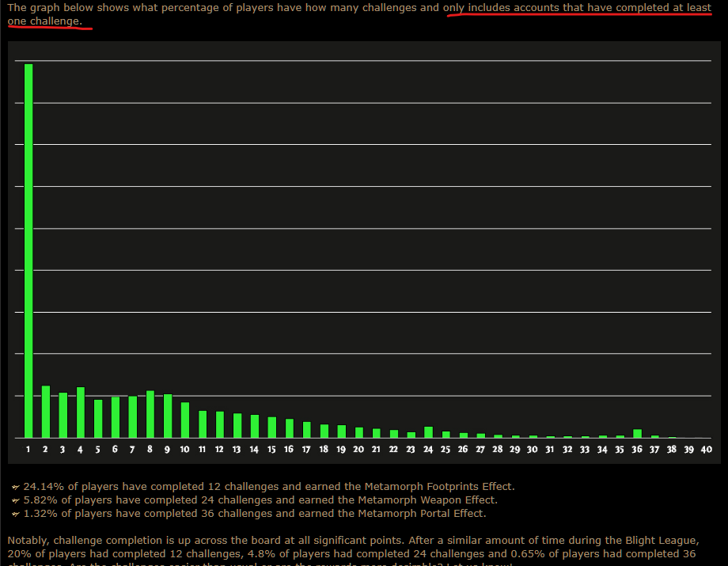Click the bullet icon beside the 1.32% line
This screenshot has width=728, height=566.
(x=15, y=514)
